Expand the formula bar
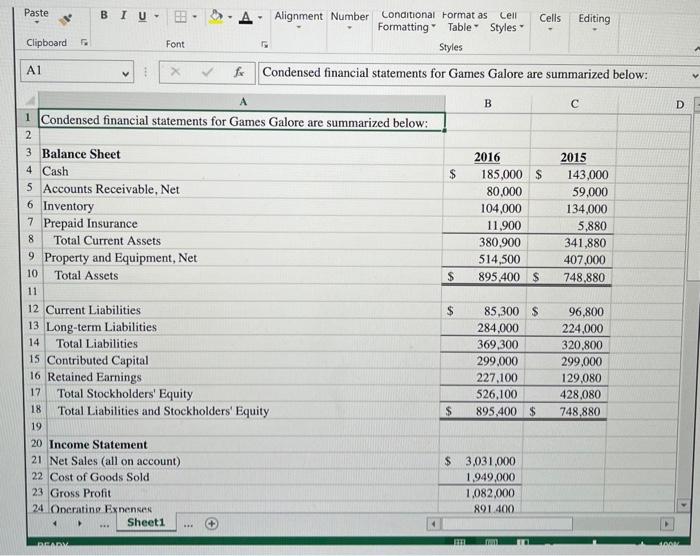The width and height of the screenshot is (700, 556). [x=695, y=76]
